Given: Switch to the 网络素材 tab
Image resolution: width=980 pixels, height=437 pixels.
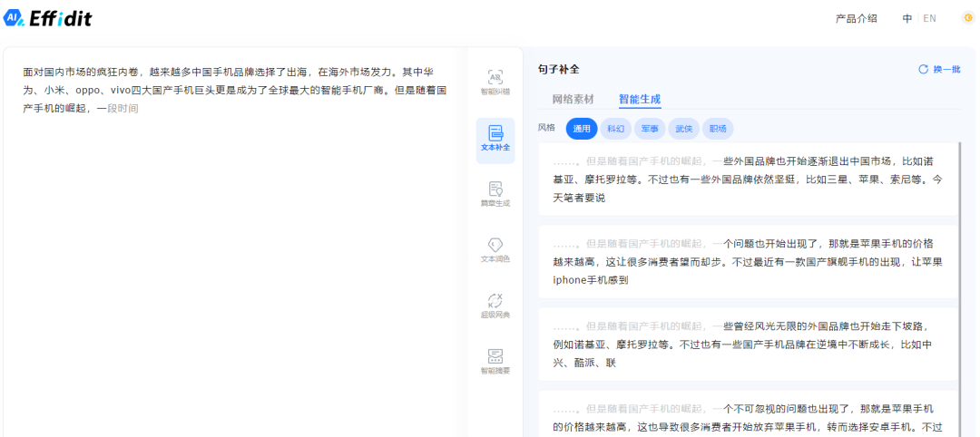Looking at the screenshot, I should click(x=573, y=99).
